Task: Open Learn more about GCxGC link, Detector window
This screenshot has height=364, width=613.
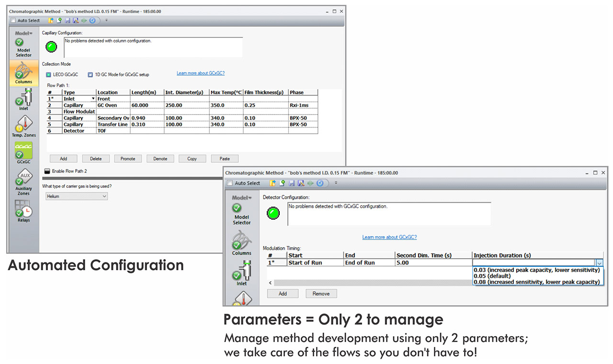Action: [x=389, y=237]
